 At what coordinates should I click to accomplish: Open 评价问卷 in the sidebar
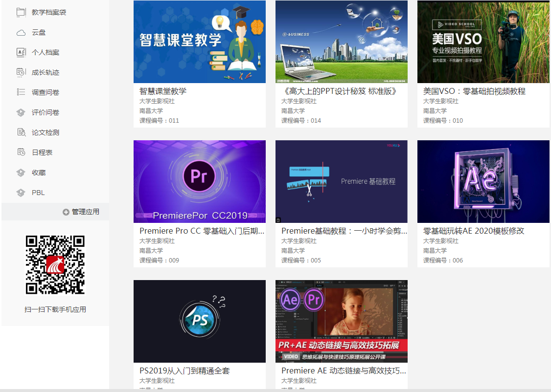pos(46,112)
